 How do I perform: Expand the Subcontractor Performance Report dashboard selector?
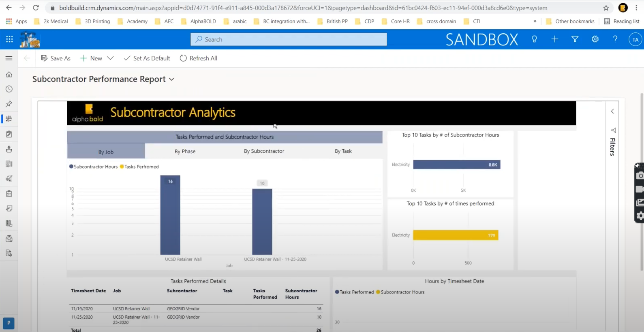coord(171,79)
